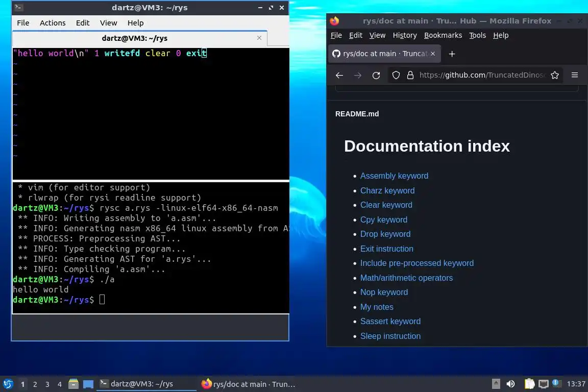This screenshot has height=392, width=588.
Task: Bookmark this page with star icon
Action: [x=555, y=75]
